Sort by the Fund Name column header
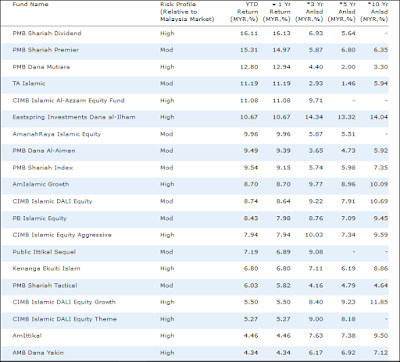This screenshot has height=362, width=400. point(30,4)
